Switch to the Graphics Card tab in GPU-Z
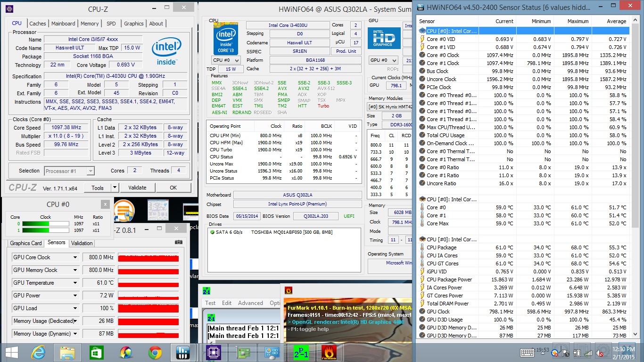This screenshot has height=362, width=644. tap(26, 243)
